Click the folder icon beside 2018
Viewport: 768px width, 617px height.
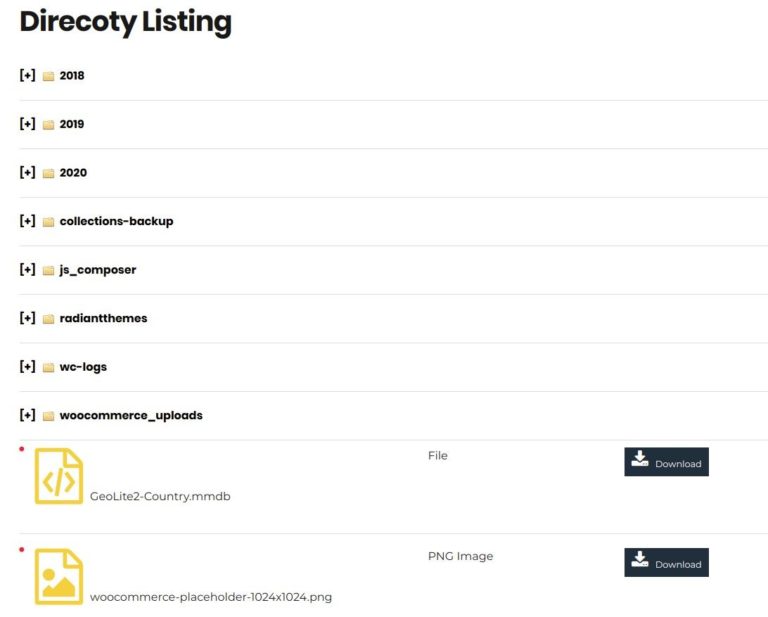tap(48, 76)
